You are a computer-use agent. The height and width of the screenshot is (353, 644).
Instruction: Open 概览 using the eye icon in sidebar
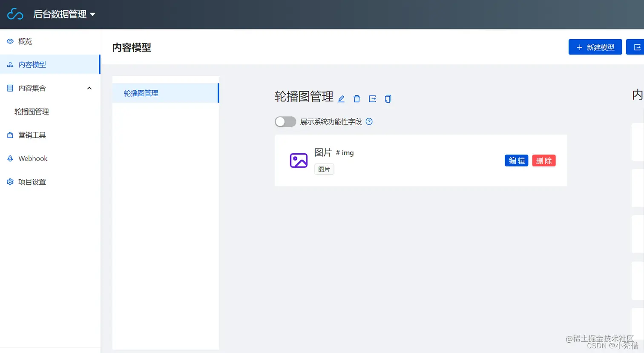[x=10, y=41]
